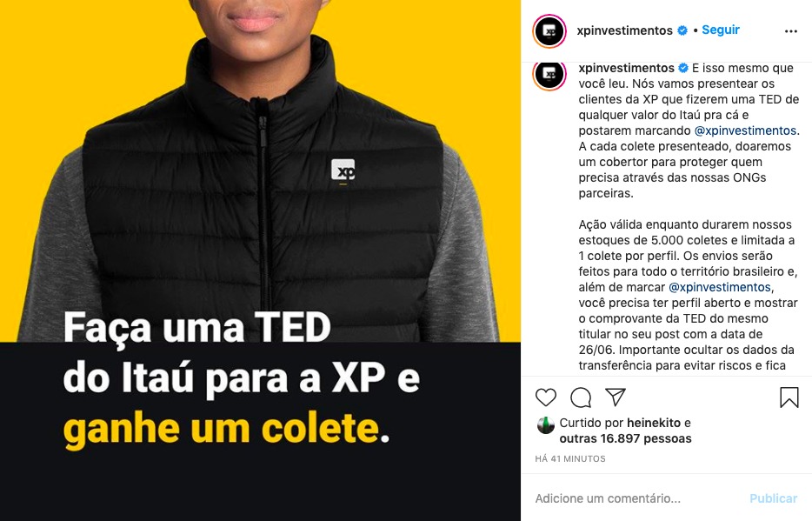Click the HÁ 41 MINUTOS timestamp
The height and width of the screenshot is (521, 812).
(x=570, y=459)
